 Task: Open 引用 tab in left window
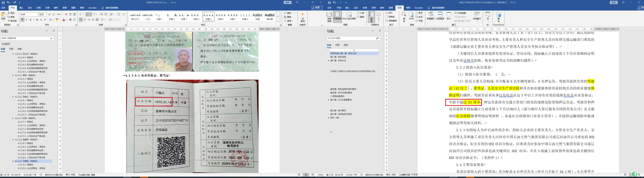(47, 8)
